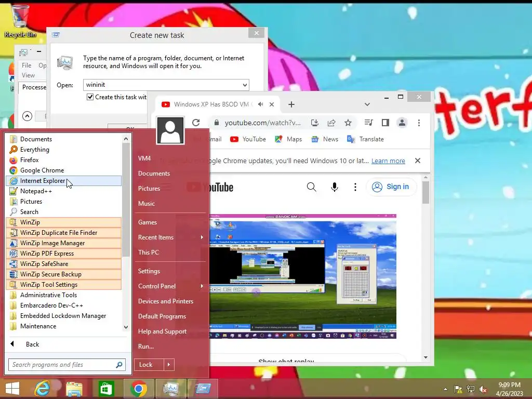The image size is (532, 399).
Task: Switch to Create new task taskbar button
Action: (203, 389)
